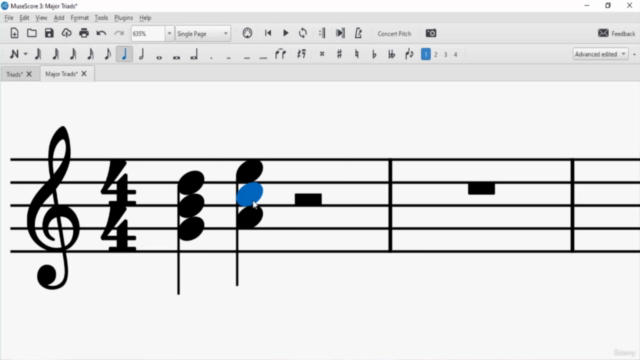Select voice 2
The height and width of the screenshot is (360, 640).
[436, 54]
